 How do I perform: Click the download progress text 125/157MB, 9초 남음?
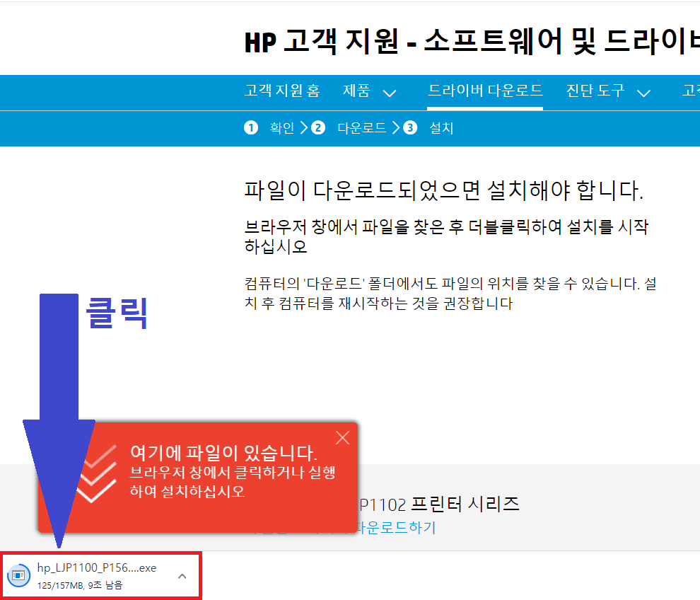[80, 585]
